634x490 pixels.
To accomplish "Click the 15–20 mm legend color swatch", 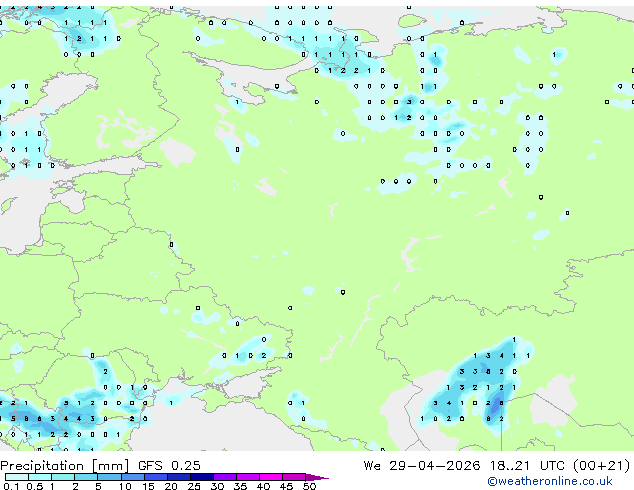I will 156,477.
